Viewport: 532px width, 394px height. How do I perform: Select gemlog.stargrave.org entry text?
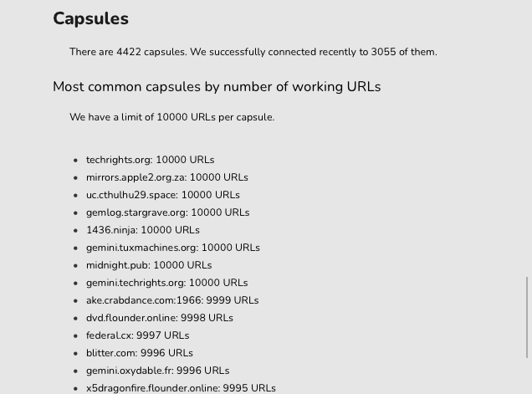pos(167,212)
